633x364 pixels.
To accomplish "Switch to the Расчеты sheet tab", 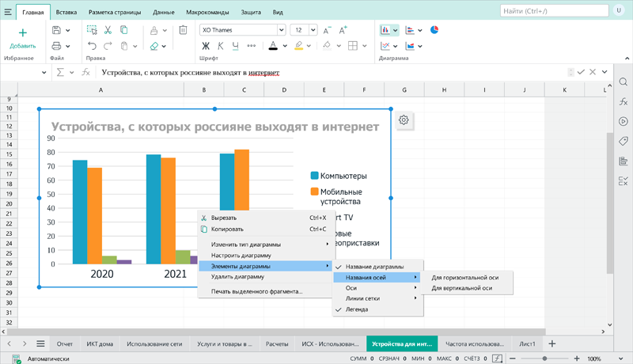I will pos(276,343).
